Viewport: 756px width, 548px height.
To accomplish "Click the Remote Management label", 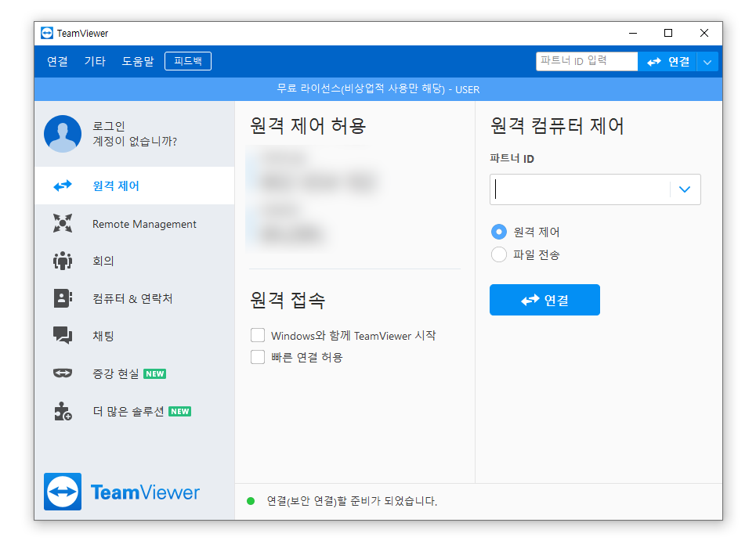I will point(144,224).
